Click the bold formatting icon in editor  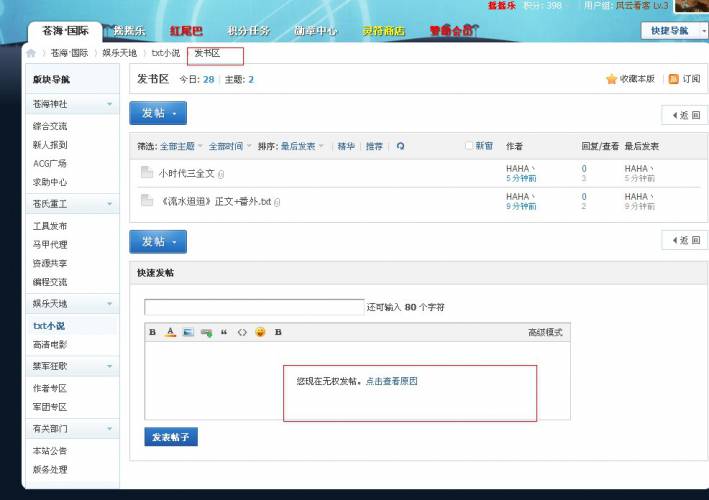(x=153, y=332)
